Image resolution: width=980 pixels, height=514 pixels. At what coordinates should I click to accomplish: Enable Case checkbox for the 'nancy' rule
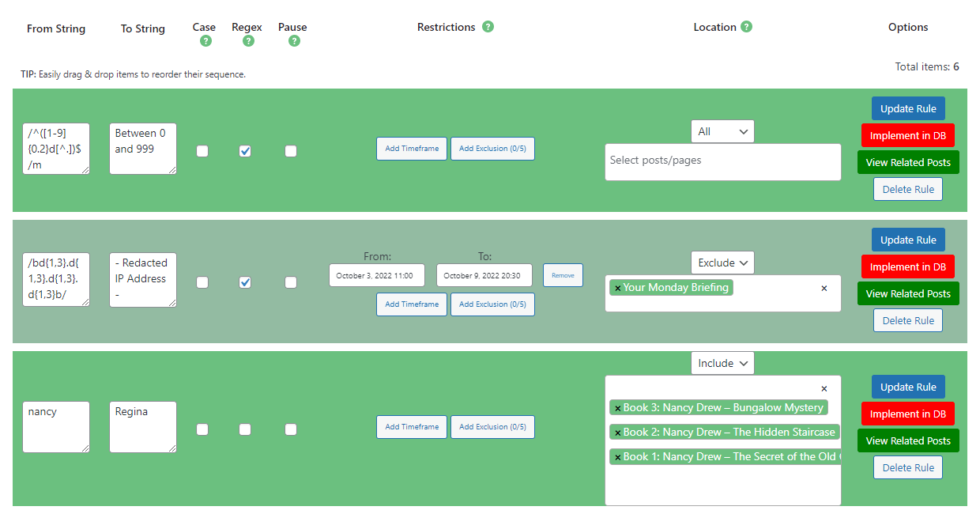coord(202,429)
